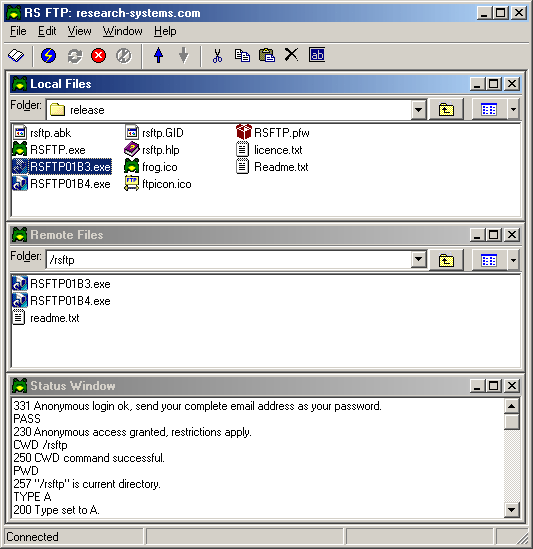533x549 pixels.
Task: Select licence.txt in Local Files
Action: (269, 150)
